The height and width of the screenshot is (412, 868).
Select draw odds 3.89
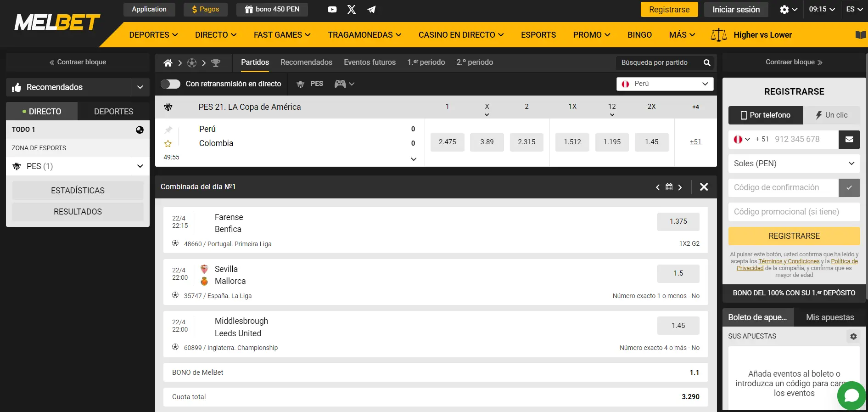click(x=487, y=142)
